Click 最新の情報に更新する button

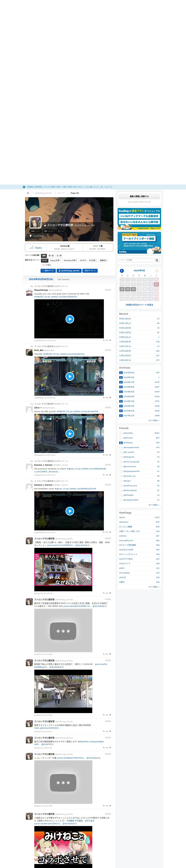click(x=139, y=196)
